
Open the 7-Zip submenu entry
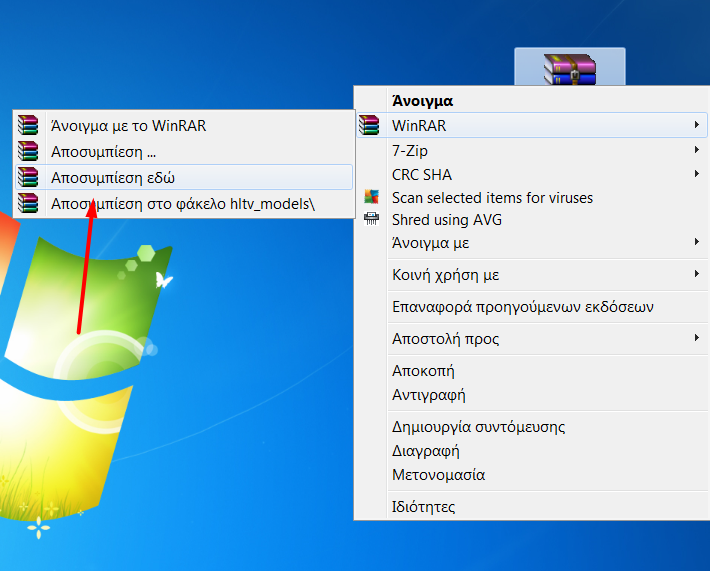[x=532, y=150]
